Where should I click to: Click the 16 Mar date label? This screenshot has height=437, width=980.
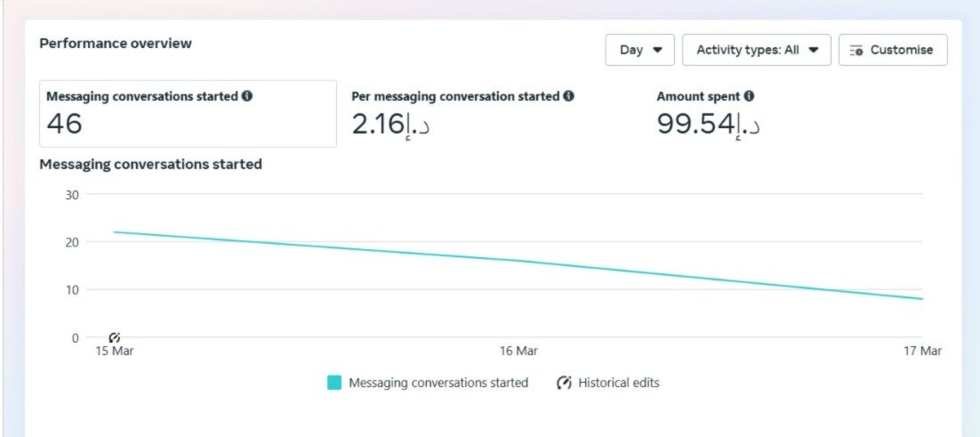click(x=518, y=352)
